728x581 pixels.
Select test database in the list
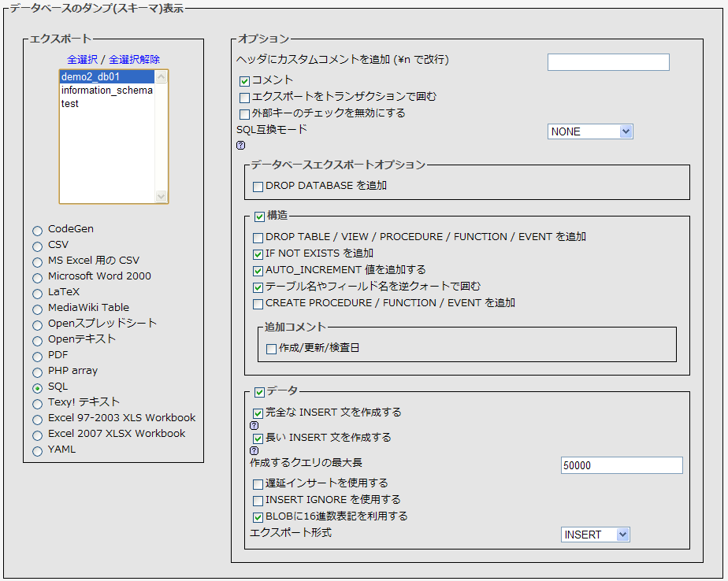pos(70,104)
